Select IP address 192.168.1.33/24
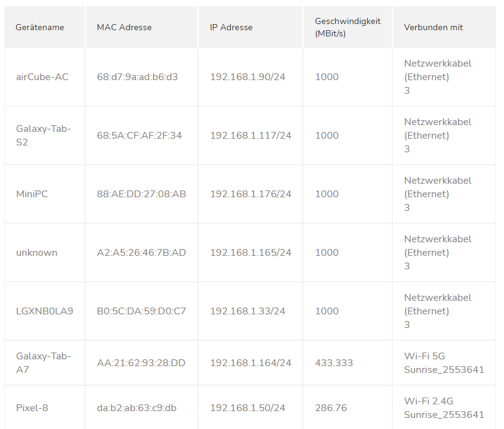 (x=247, y=311)
